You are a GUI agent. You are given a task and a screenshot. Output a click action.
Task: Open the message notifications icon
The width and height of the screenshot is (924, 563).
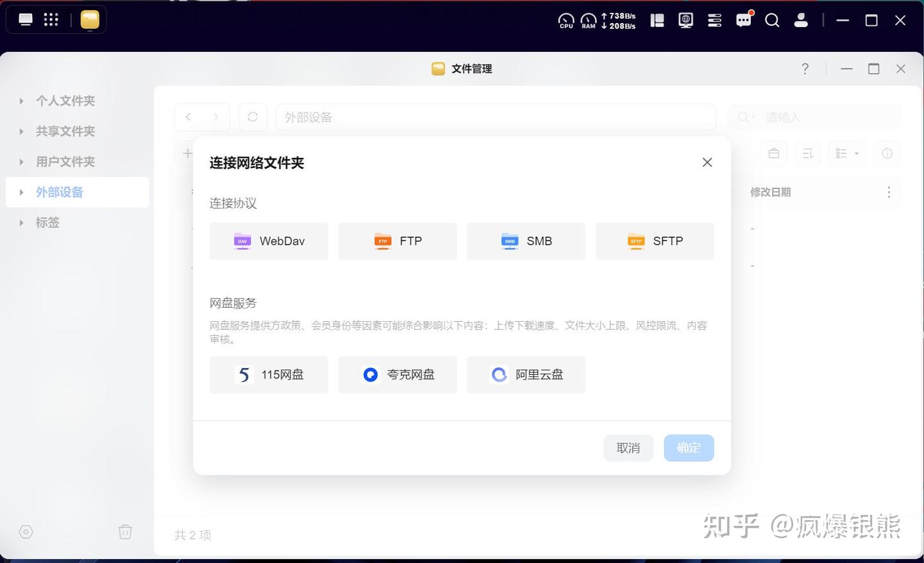pyautogui.click(x=744, y=20)
